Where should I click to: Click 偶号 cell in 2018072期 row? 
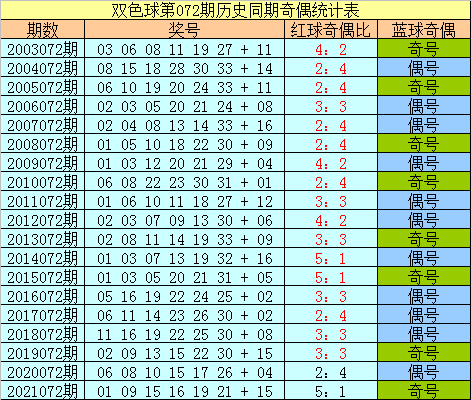coord(424,334)
